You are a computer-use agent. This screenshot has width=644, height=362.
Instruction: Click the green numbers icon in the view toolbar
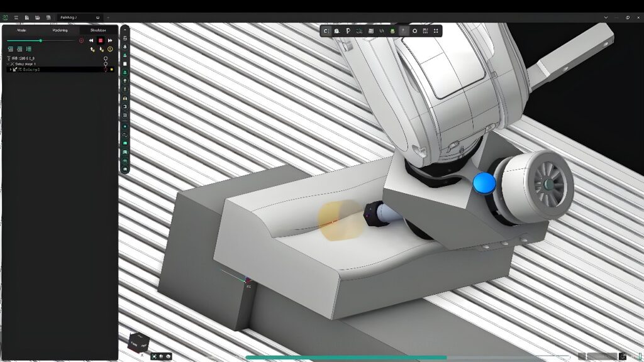coord(359,31)
